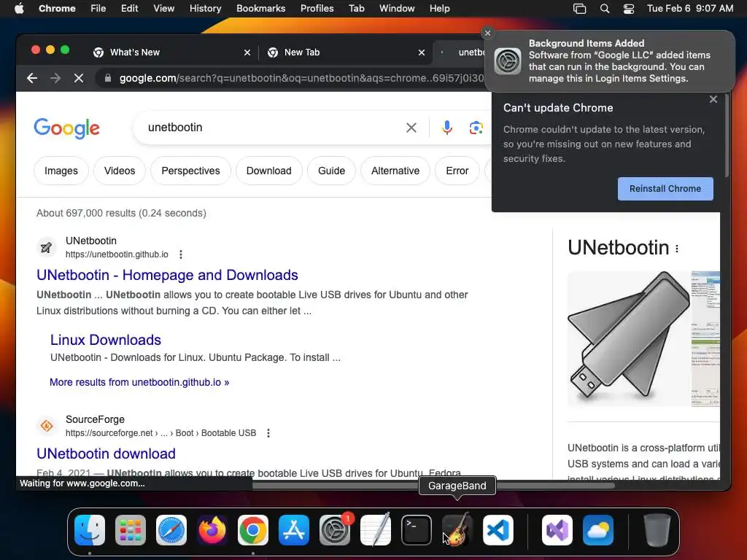Open the Window menu
Screen dimensions: 747x560
pos(397,8)
